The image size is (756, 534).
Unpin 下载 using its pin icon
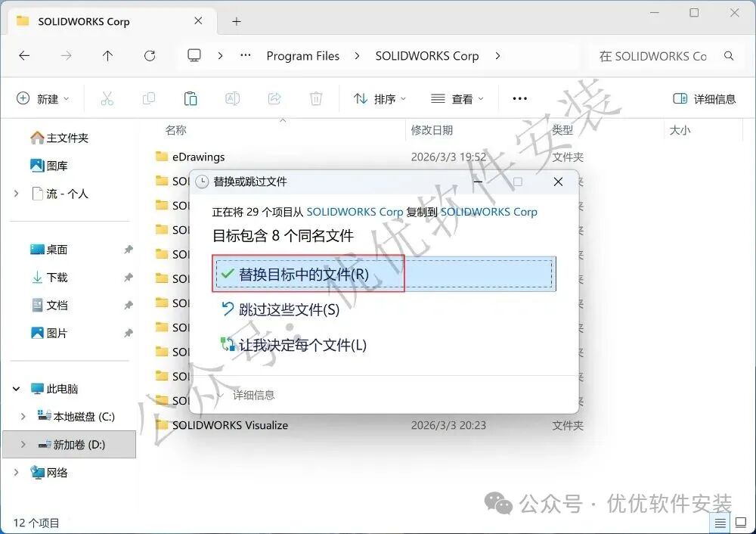pyautogui.click(x=129, y=278)
